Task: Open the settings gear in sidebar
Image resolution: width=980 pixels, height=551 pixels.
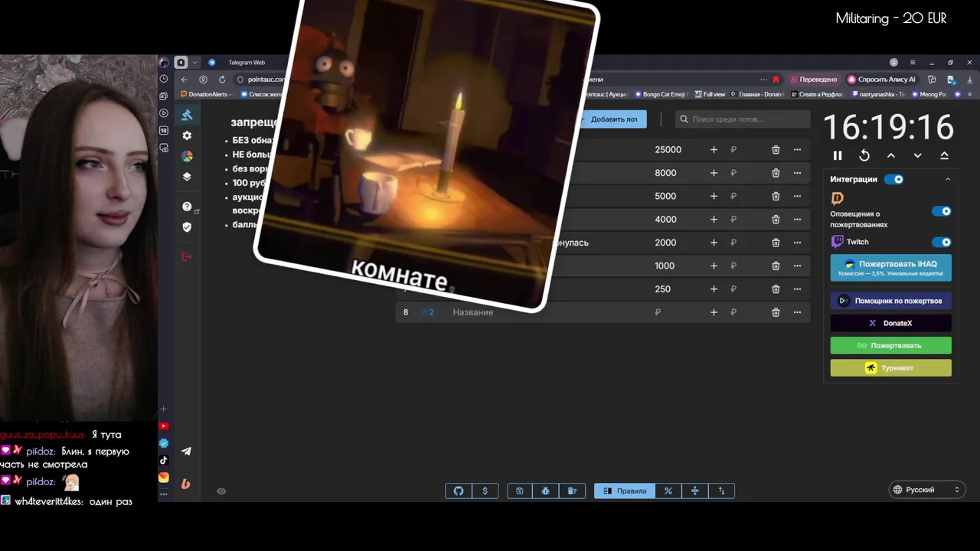Action: (x=187, y=135)
